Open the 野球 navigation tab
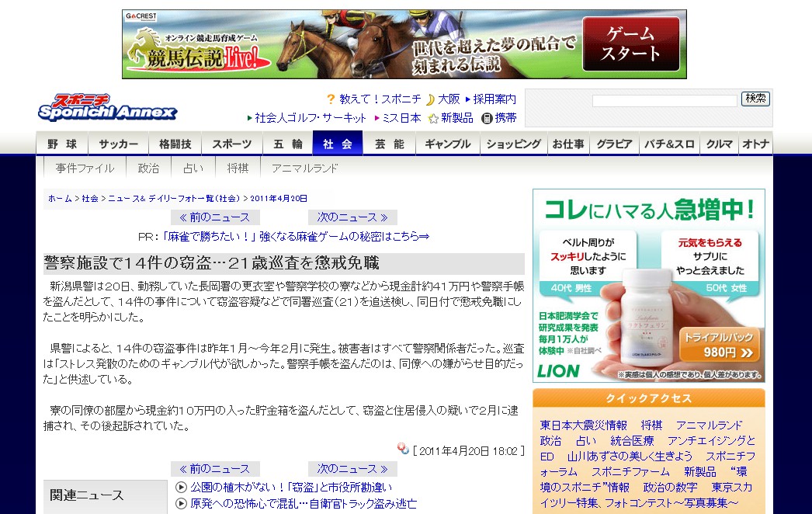The width and height of the screenshot is (812, 514). [x=62, y=144]
